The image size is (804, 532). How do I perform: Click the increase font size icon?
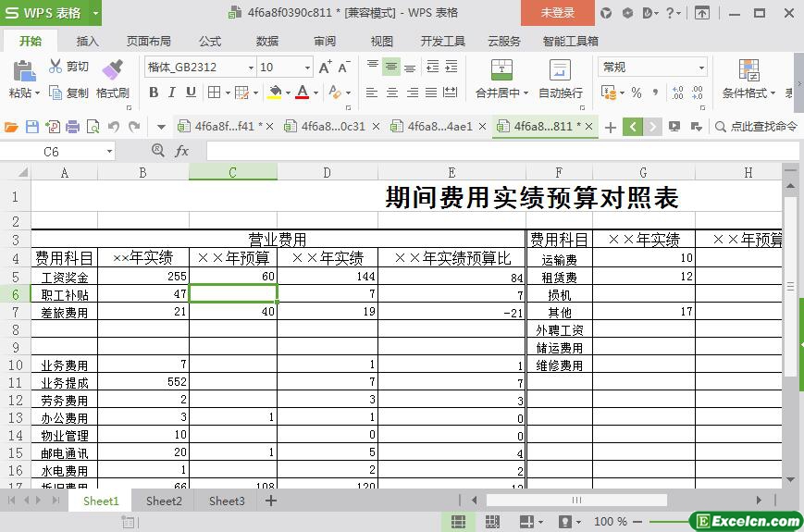coord(325,68)
